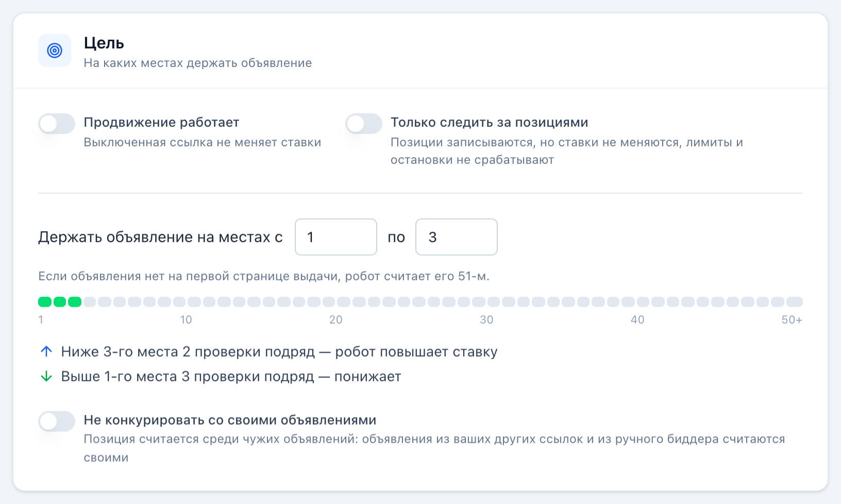Viewport: 841px width, 504px height.
Task: Click rule text Ниже 3-го места 2 проверки
Action: [279, 351]
